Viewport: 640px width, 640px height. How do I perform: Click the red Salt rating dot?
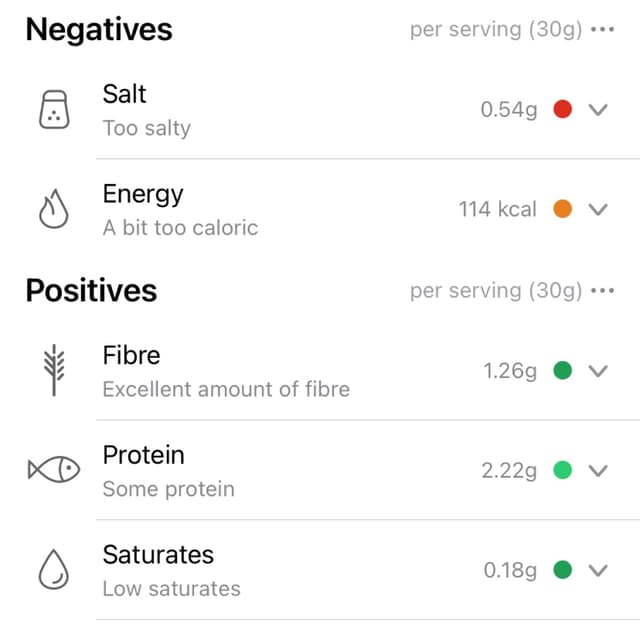pos(562,109)
